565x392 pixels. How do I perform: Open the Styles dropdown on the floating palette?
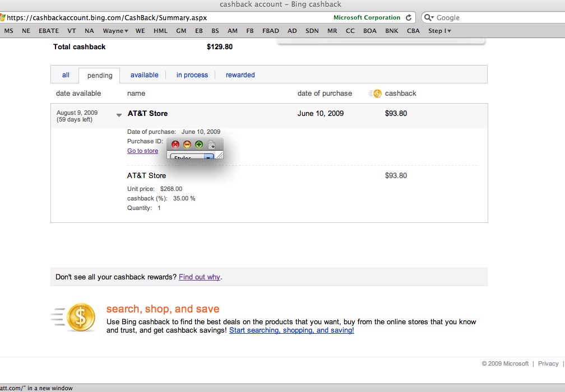point(192,157)
